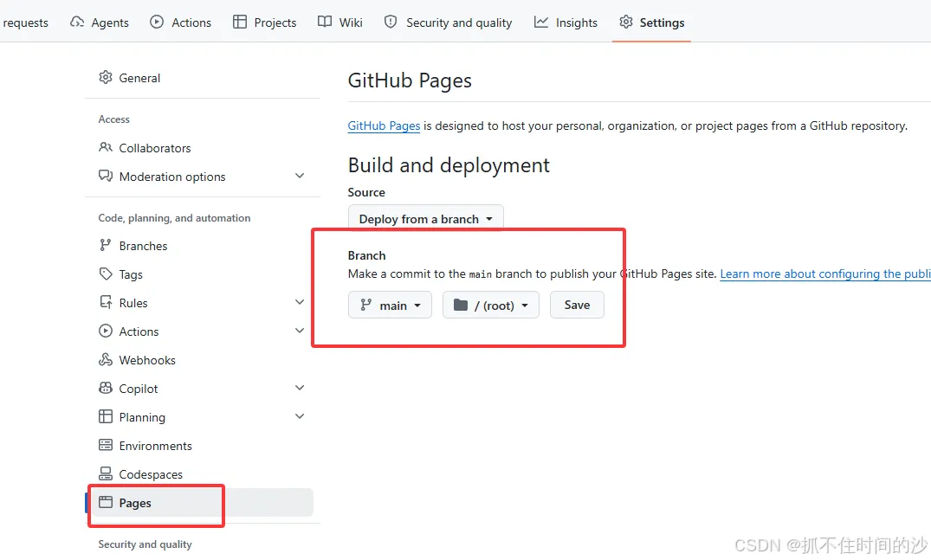Click the Agents tab icon
The image size is (931, 560).
tap(76, 22)
